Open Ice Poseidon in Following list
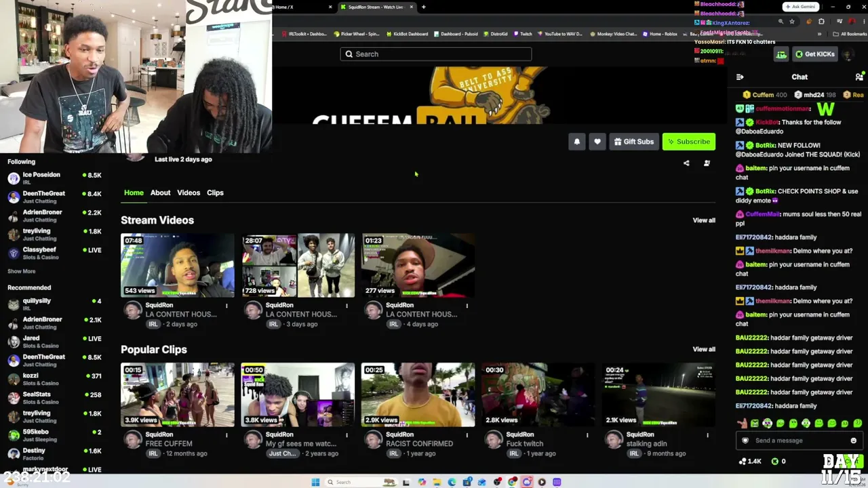Image resolution: width=868 pixels, height=488 pixels. 54,178
